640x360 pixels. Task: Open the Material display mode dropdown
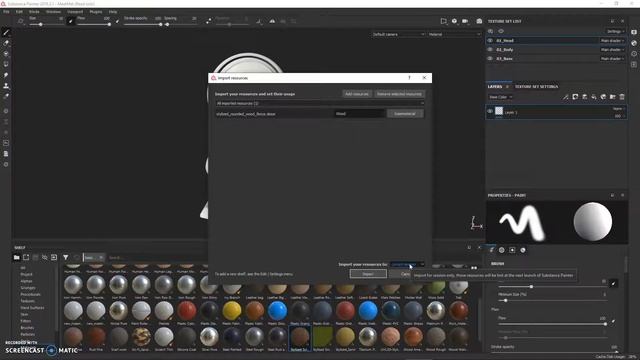click(x=454, y=34)
